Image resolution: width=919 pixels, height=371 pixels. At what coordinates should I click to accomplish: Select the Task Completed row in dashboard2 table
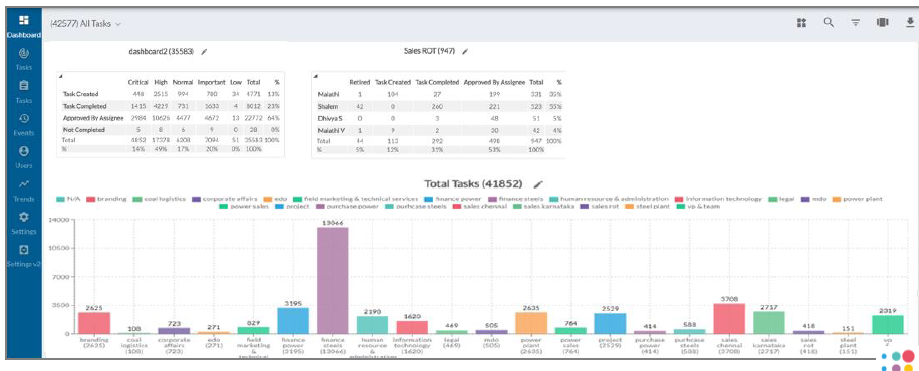(x=171, y=106)
